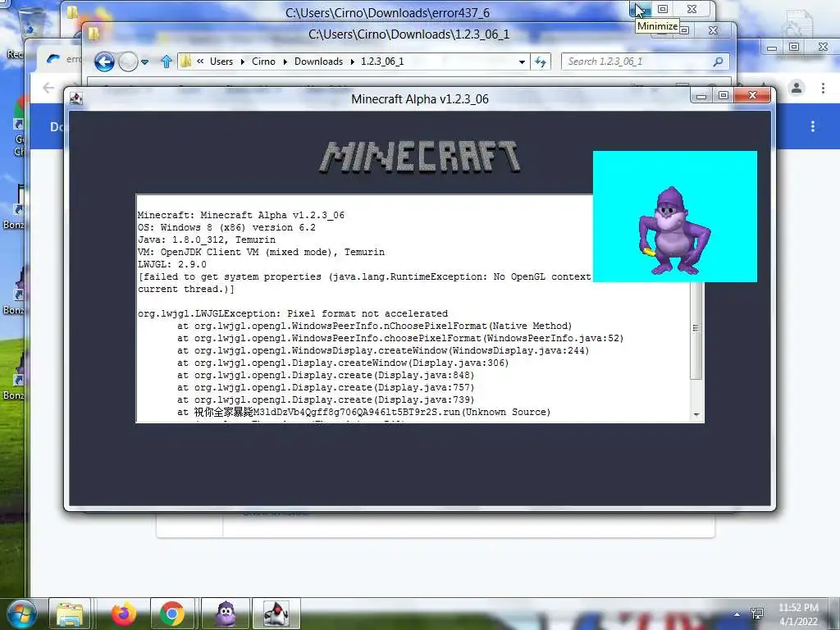
Task: Expand the address bar history dropdown
Action: [522, 62]
